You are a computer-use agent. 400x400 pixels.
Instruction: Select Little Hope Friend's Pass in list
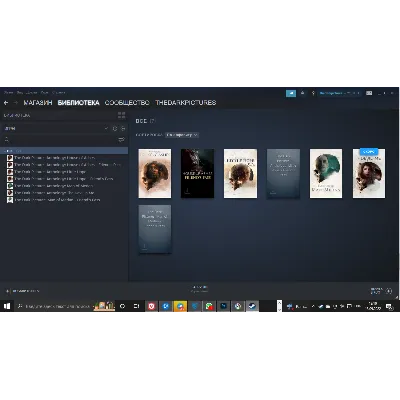[60, 179]
